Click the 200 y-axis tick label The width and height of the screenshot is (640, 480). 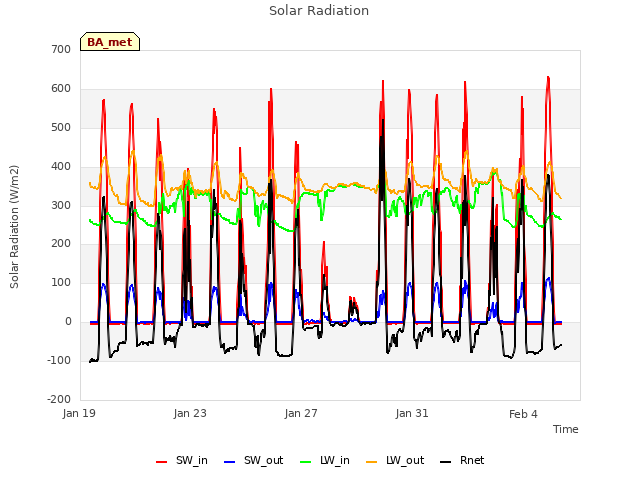61,244
